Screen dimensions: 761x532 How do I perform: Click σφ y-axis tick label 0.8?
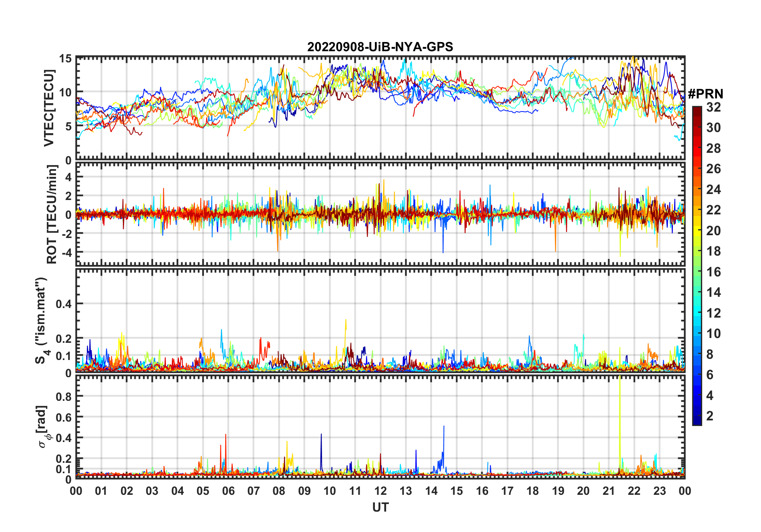(x=64, y=396)
